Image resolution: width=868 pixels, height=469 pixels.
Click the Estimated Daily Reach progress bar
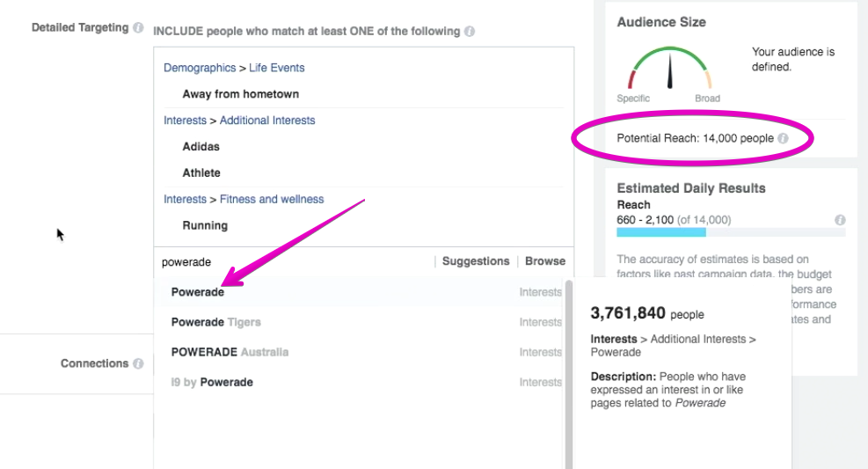coord(731,232)
